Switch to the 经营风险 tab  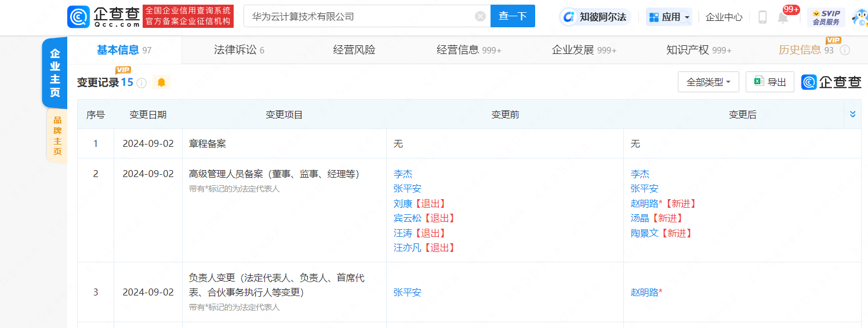[354, 50]
